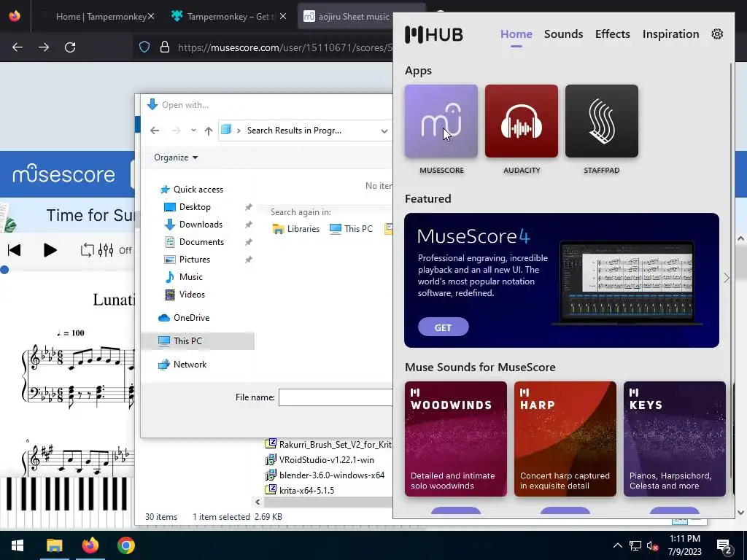Unpin Desktop using its pin icon
This screenshot has height=560, width=747.
pos(248,207)
